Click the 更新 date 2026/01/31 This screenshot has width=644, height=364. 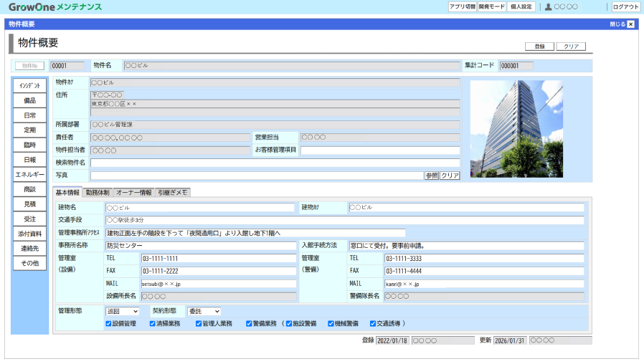(x=510, y=340)
